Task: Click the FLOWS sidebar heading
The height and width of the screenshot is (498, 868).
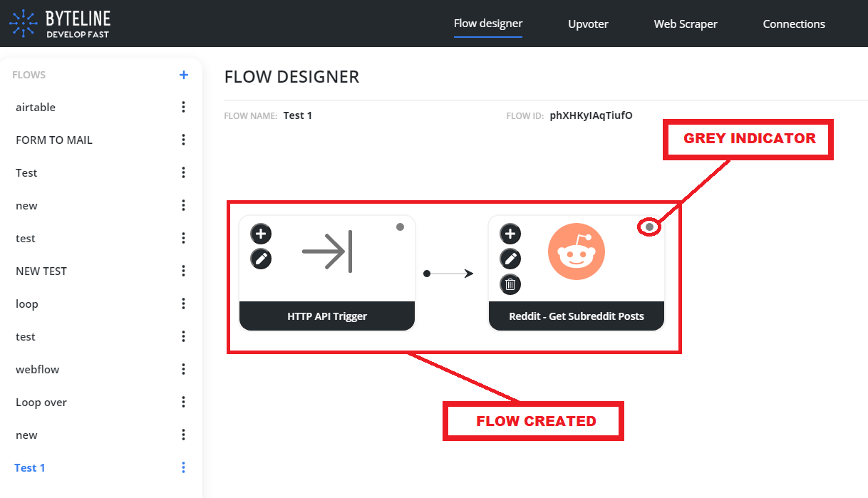Action: (x=29, y=75)
